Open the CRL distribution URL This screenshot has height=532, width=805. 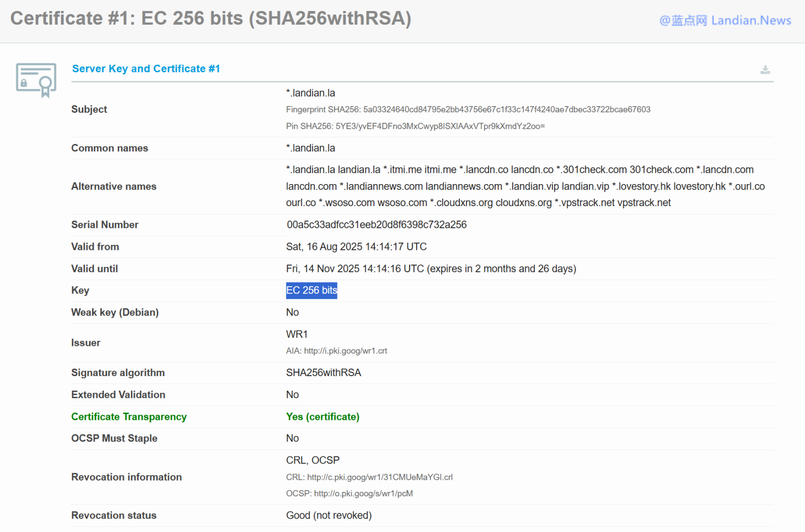click(x=379, y=477)
